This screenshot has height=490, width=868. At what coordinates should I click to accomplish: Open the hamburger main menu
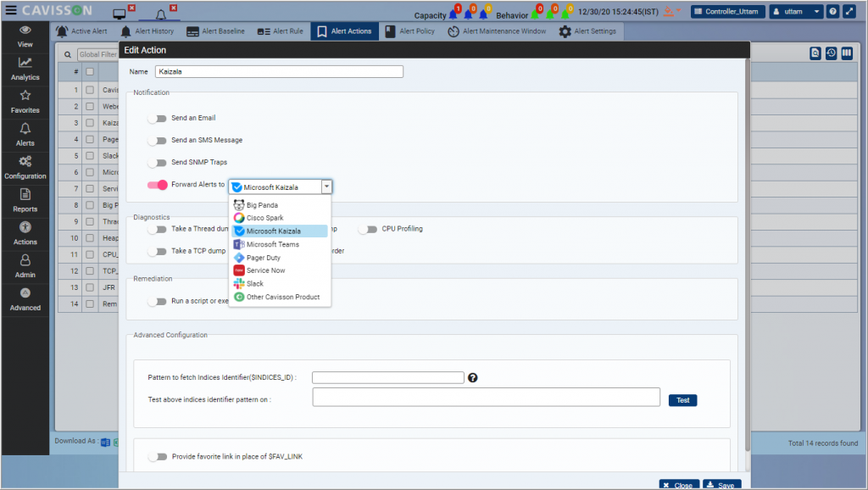(11, 10)
